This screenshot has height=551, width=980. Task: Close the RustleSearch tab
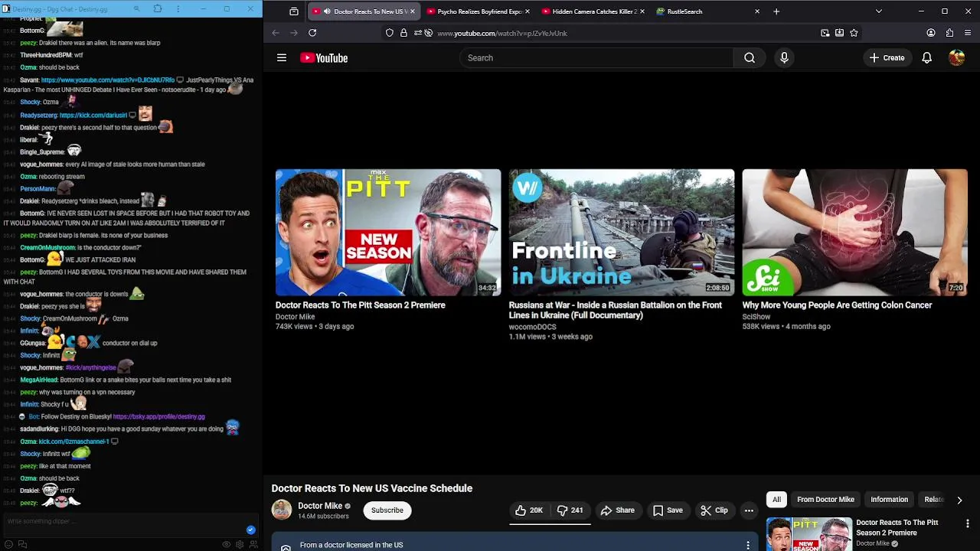(757, 11)
